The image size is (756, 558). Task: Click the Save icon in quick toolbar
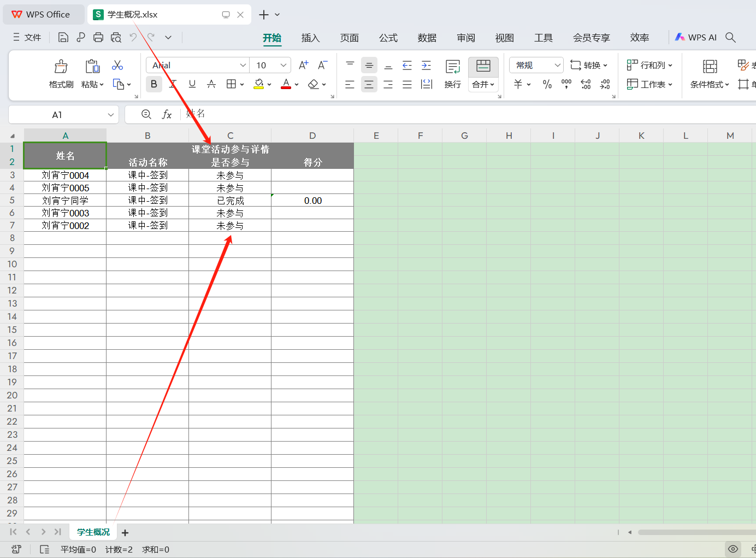[63, 37]
